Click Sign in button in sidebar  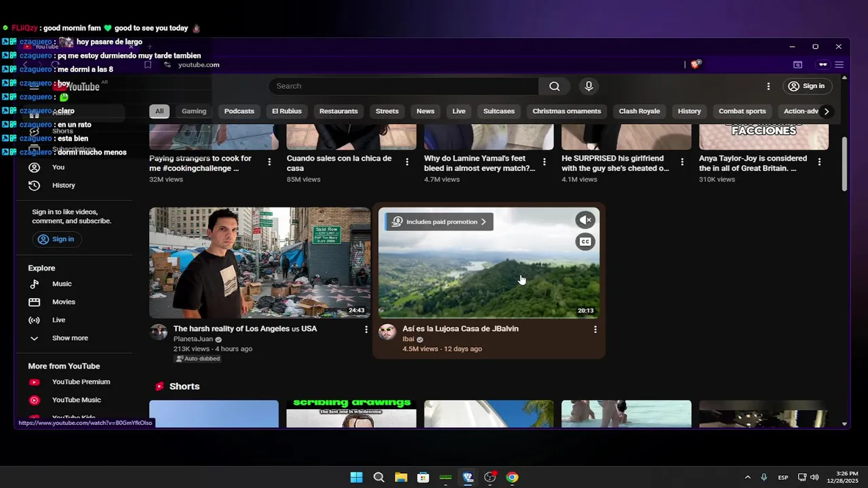pos(56,239)
